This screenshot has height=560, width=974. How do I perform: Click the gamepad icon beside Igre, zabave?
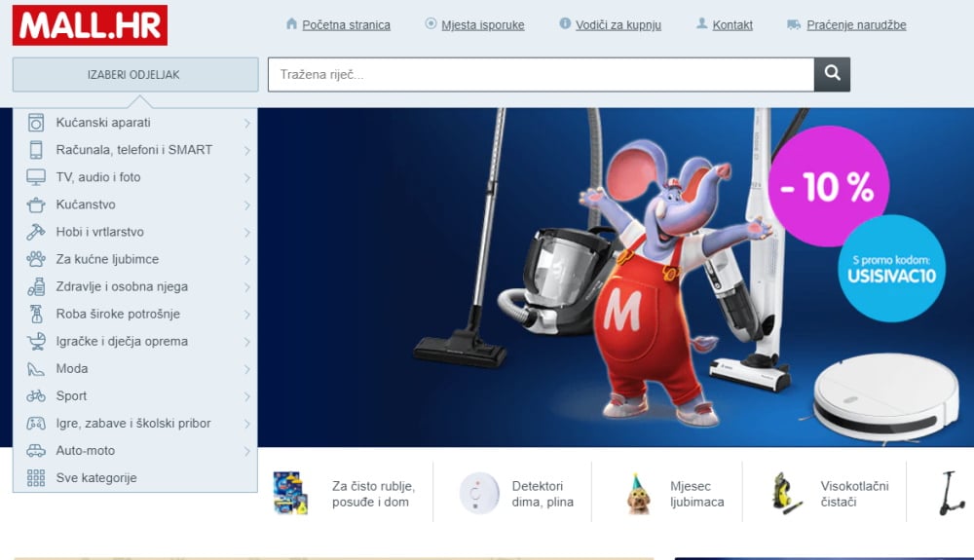(36, 424)
